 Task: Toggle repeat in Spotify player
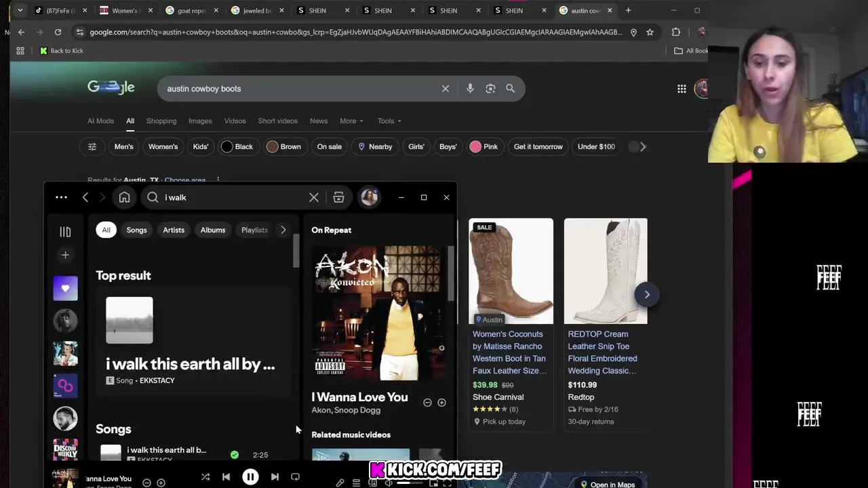(295, 477)
